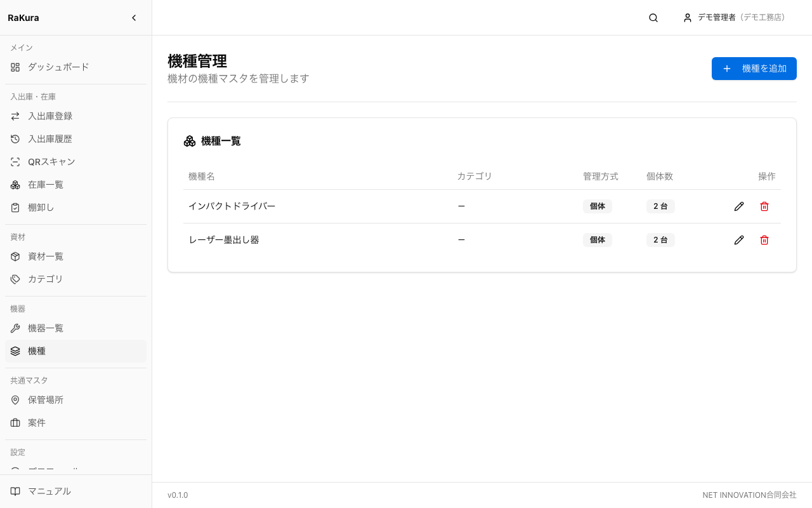Select the レーザー墨出し器 model name
Screen dimensions: 812x508
[224, 240]
